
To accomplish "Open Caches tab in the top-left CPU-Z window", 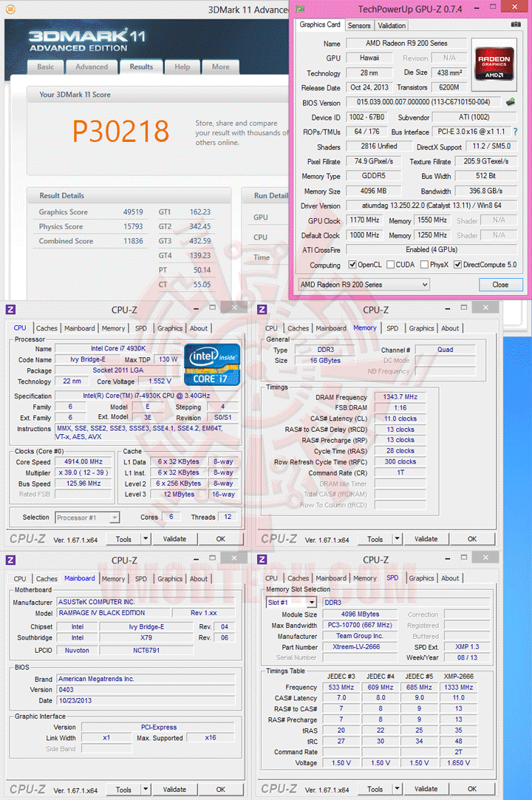I will click(x=47, y=328).
